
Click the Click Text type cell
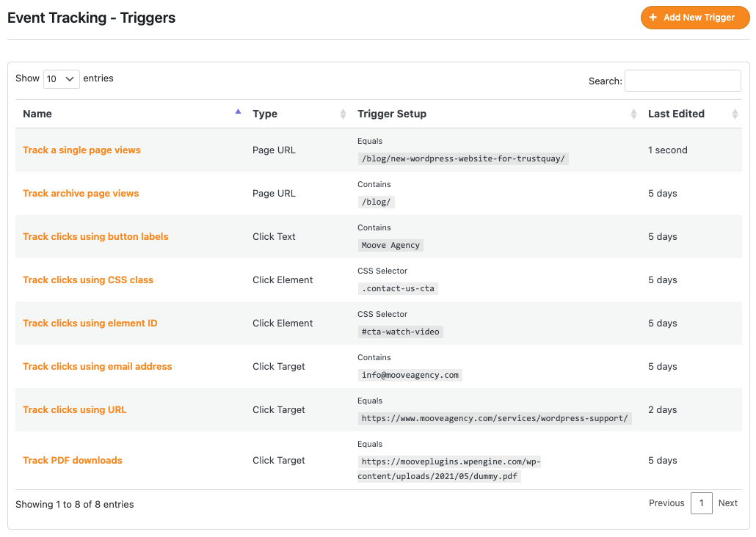[274, 237]
